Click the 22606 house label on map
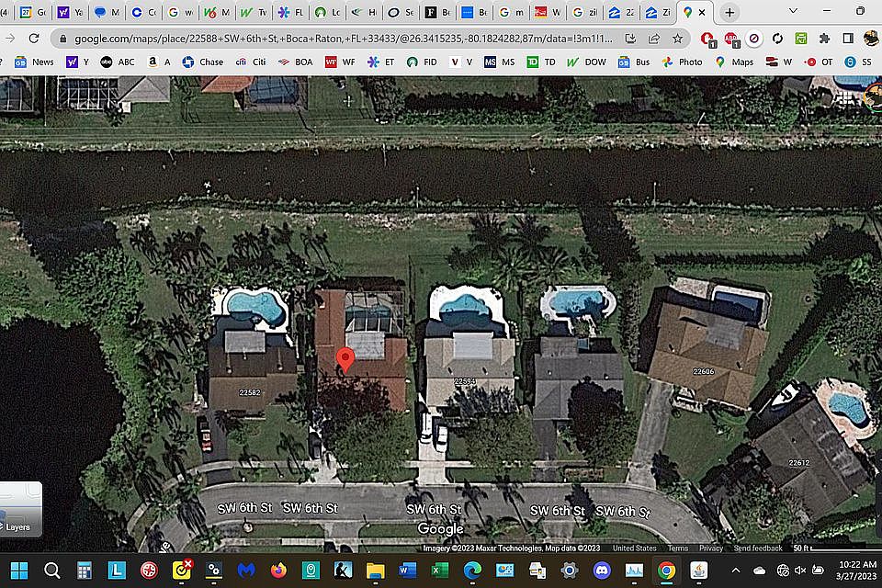Viewport: 882px width, 588px height. [703, 371]
